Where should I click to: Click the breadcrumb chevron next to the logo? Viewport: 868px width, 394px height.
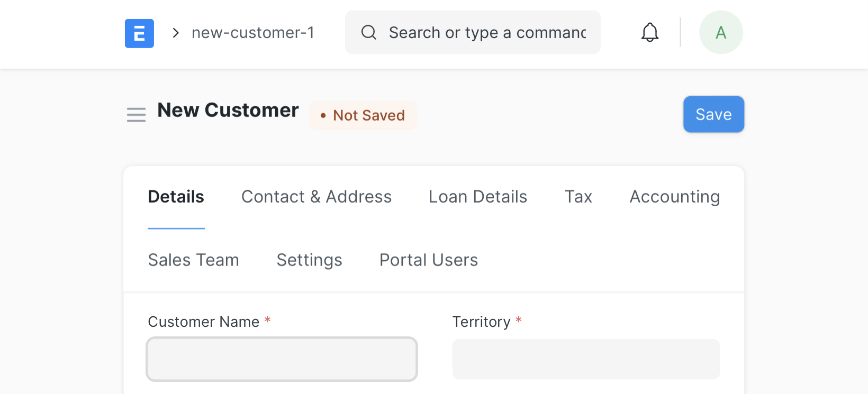(175, 33)
